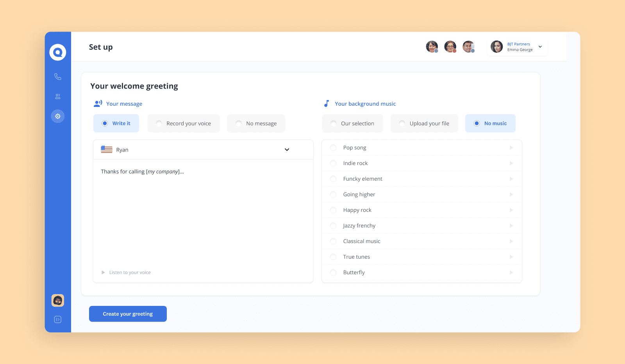The height and width of the screenshot is (364, 625).
Task: Expand the BJT Partners account menu
Action: (540, 47)
